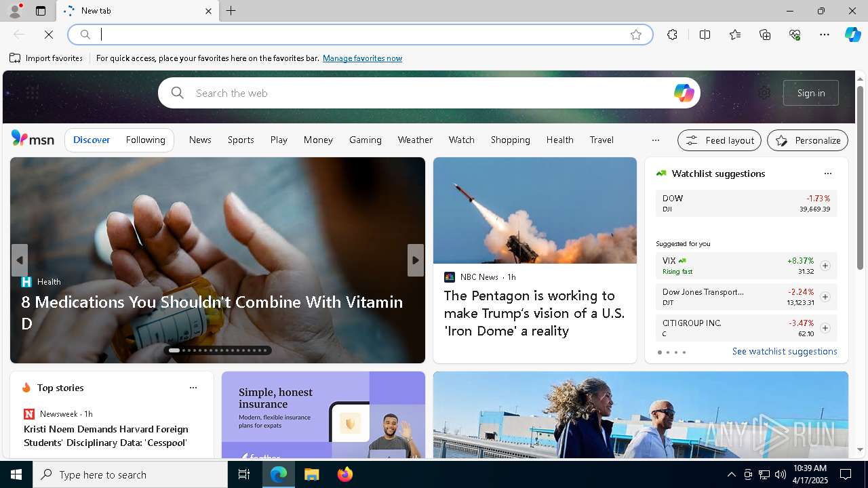Open page settings gear icon
This screenshot has width=868, height=488.
764,93
